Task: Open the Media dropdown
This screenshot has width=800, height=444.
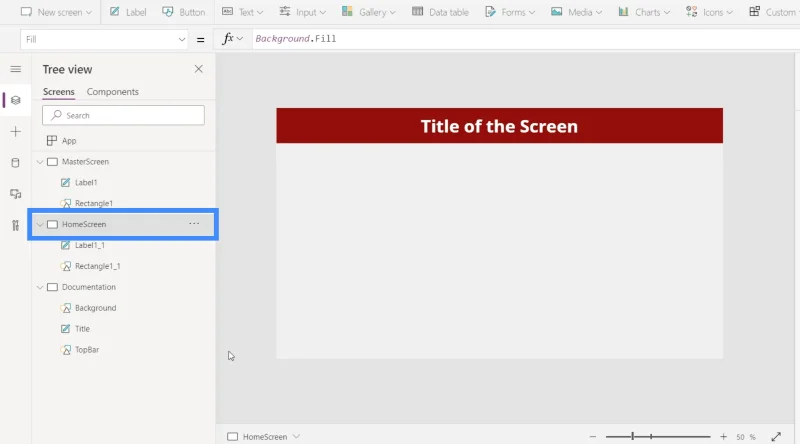Action: tap(577, 12)
